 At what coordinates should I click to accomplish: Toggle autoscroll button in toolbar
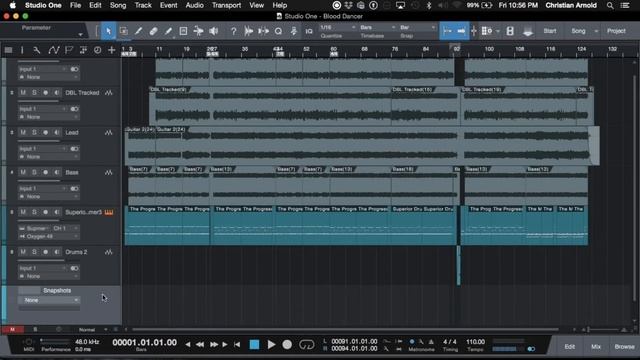(x=461, y=31)
